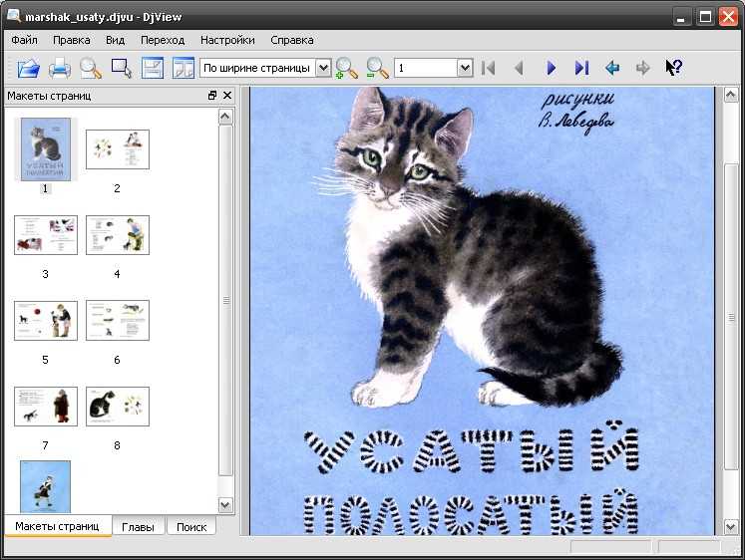
Task: Navigate forward with gray right arrow
Action: pos(643,68)
